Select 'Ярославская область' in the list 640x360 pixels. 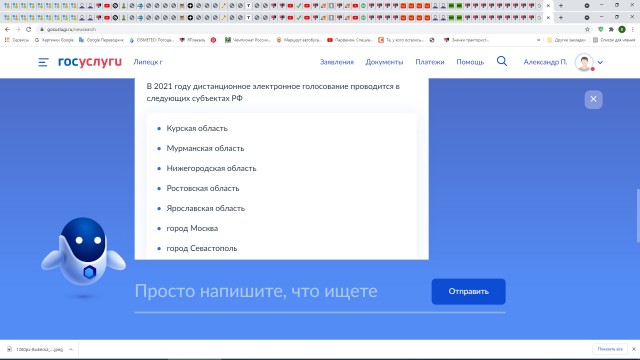point(205,208)
